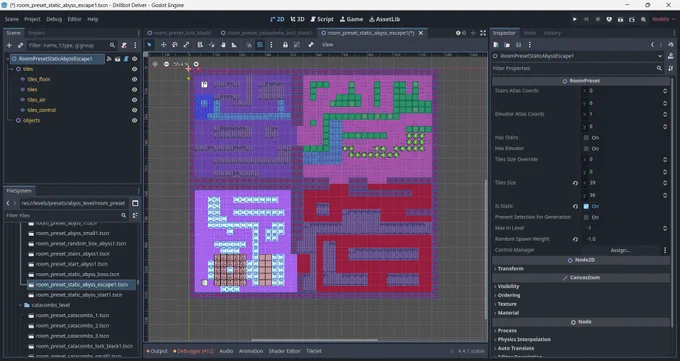Open the Debug menu

pos(54,19)
